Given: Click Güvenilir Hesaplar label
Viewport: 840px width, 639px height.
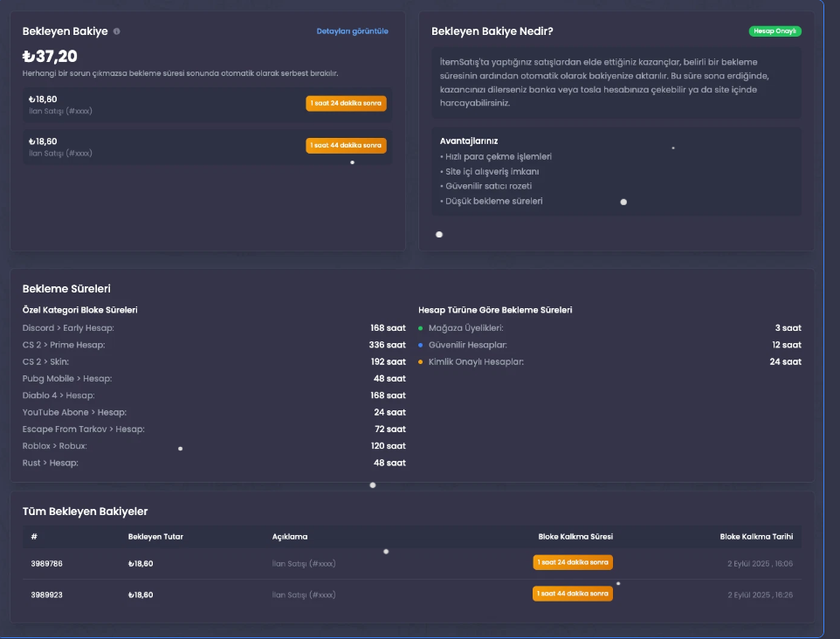Looking at the screenshot, I should (468, 345).
